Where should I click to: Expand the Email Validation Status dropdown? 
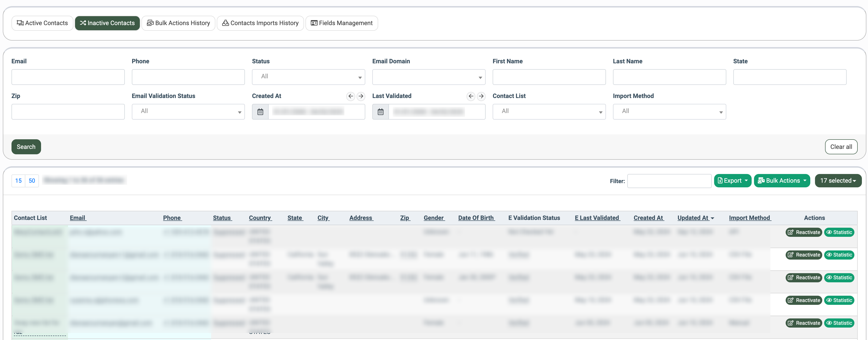click(x=188, y=112)
